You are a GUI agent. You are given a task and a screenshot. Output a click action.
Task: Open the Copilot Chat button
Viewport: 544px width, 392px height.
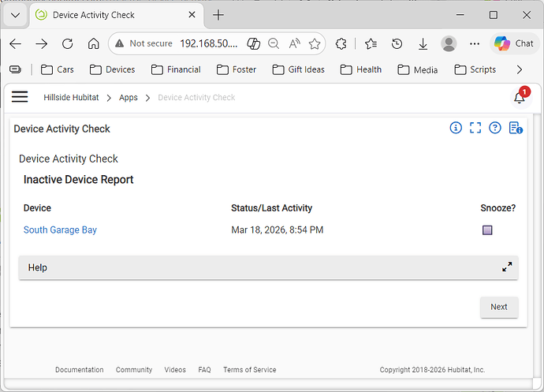pos(514,43)
